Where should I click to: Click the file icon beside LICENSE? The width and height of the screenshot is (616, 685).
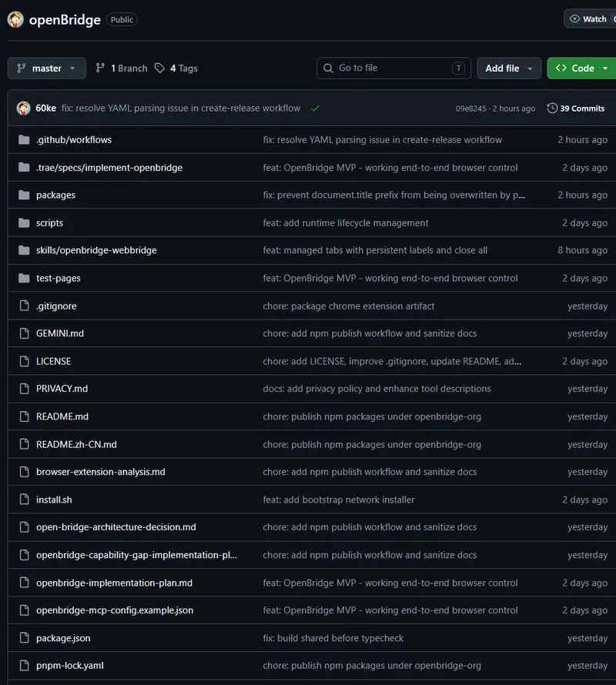click(x=25, y=361)
